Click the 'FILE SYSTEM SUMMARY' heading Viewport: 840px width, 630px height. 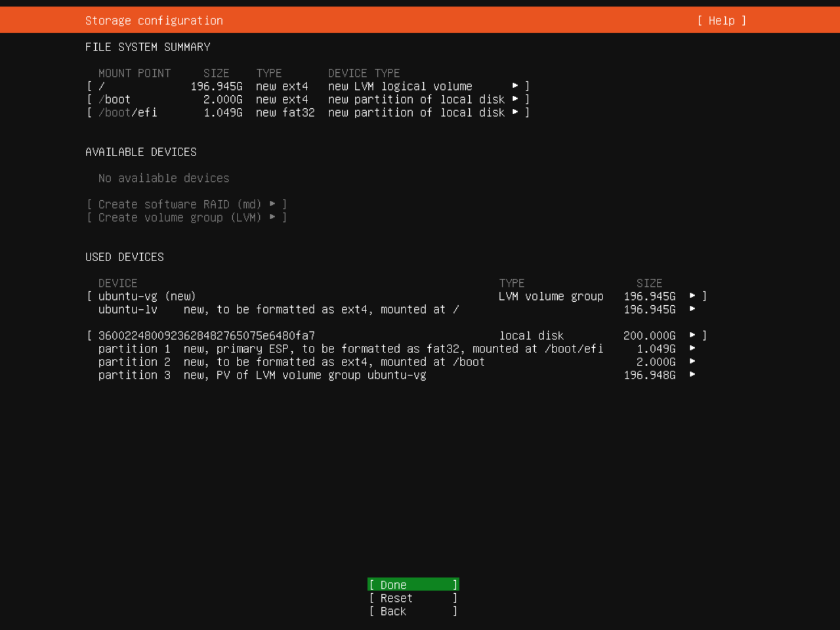point(147,47)
